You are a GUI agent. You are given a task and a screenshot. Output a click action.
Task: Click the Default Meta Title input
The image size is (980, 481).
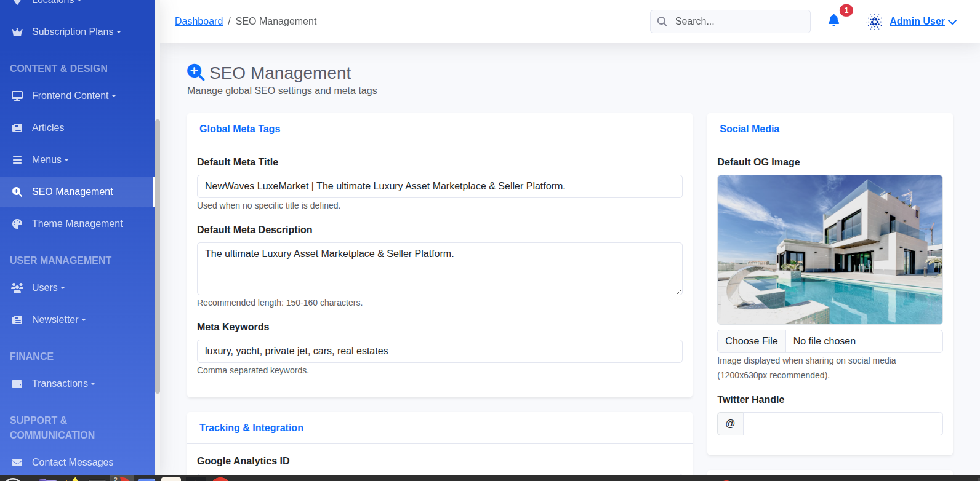(x=440, y=186)
